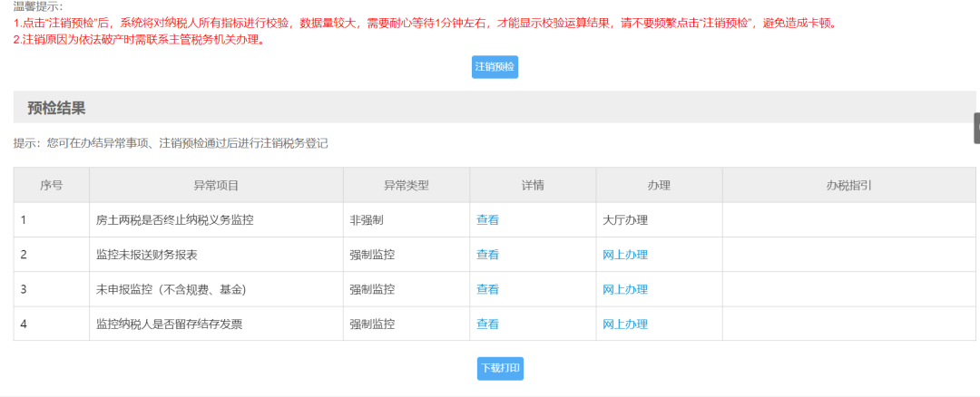
Task: Click the 异常项目 column header
Action: [x=216, y=185]
